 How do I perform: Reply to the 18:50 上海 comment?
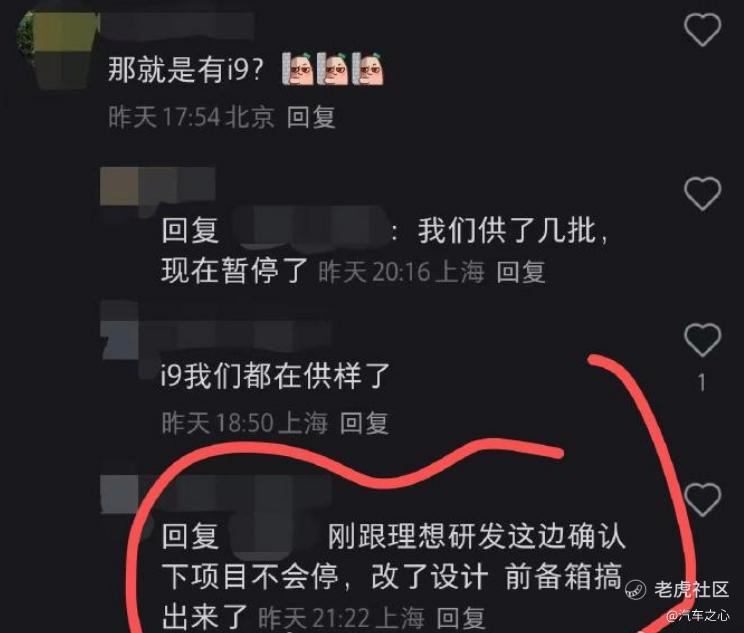click(x=364, y=423)
